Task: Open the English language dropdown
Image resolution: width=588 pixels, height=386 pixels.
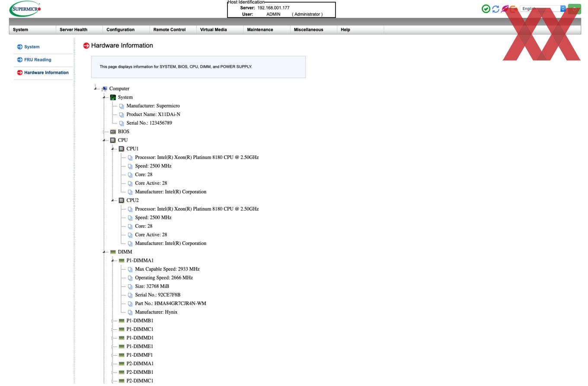Action: [x=543, y=9]
